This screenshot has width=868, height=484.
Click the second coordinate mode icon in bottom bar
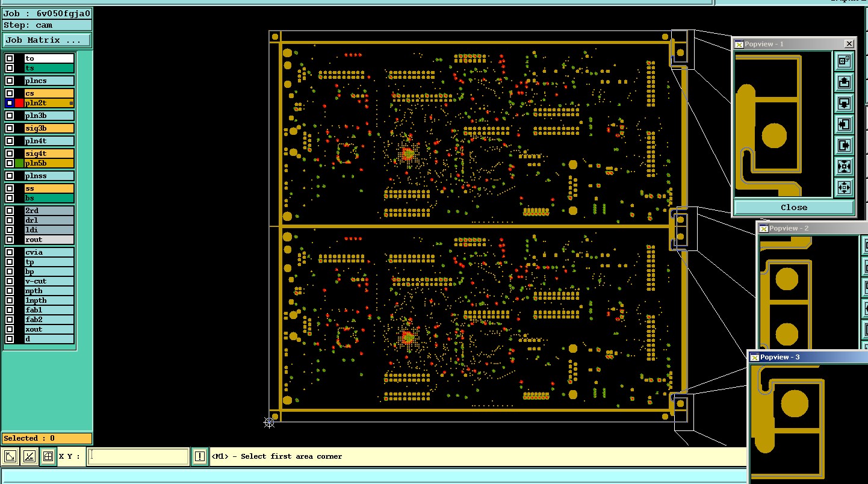point(29,457)
